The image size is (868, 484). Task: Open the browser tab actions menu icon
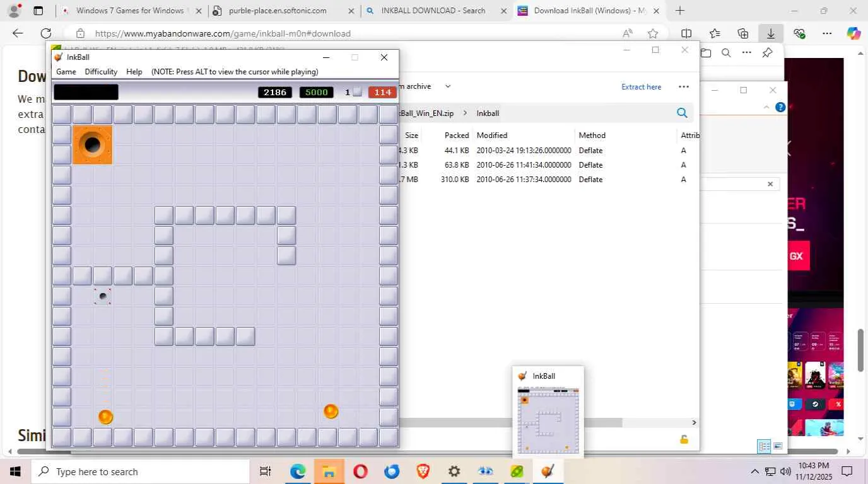click(38, 11)
